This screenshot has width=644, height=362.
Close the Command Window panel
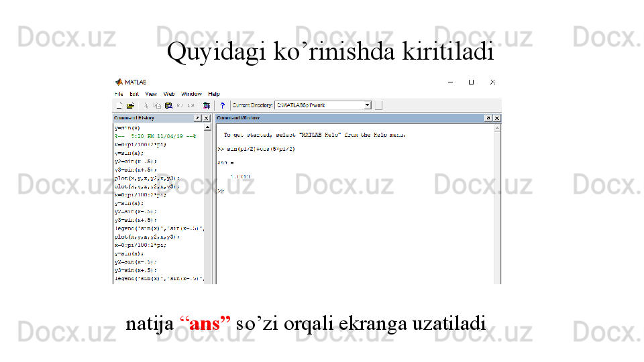497,118
